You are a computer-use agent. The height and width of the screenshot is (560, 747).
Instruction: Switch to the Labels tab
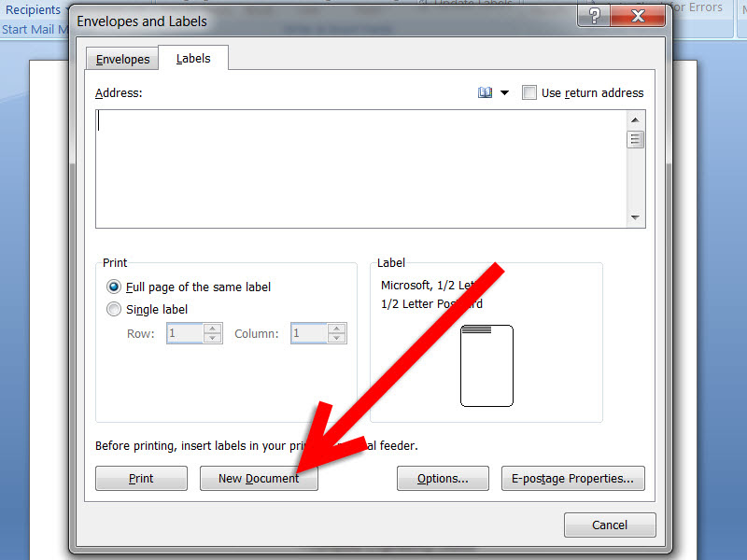point(192,57)
